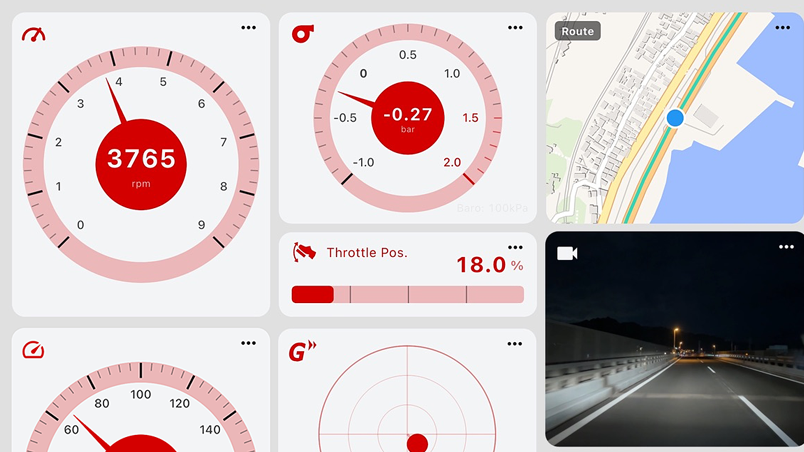The image size is (804, 452).
Task: Click the 9 mark on the RPM gauge
Action: (x=202, y=224)
